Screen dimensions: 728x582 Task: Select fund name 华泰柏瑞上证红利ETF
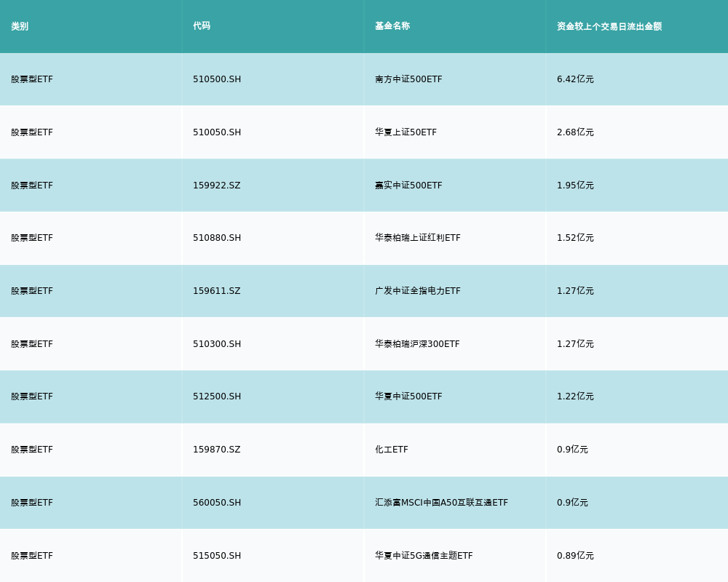(x=418, y=238)
